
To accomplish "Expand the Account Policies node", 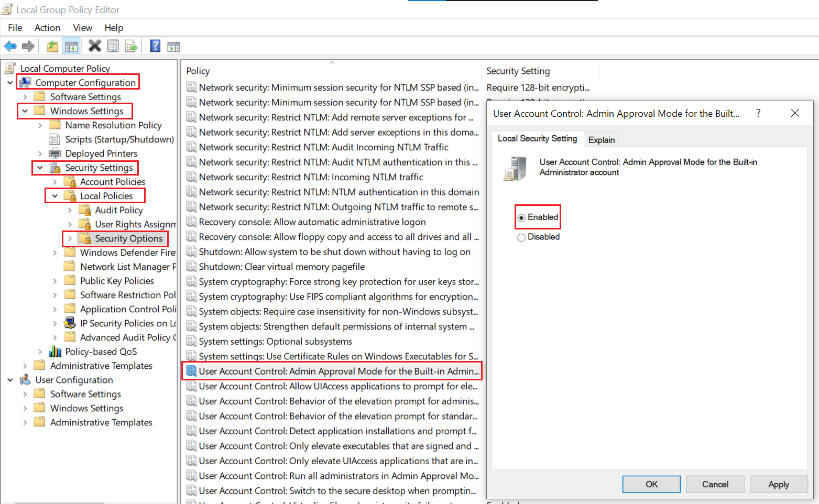I will [55, 182].
